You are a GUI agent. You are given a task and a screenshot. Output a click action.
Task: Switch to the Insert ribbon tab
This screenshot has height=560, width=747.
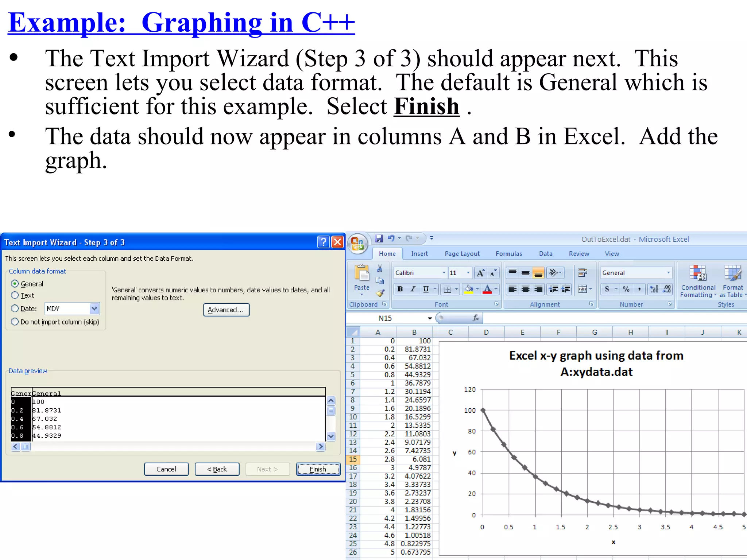pos(419,254)
